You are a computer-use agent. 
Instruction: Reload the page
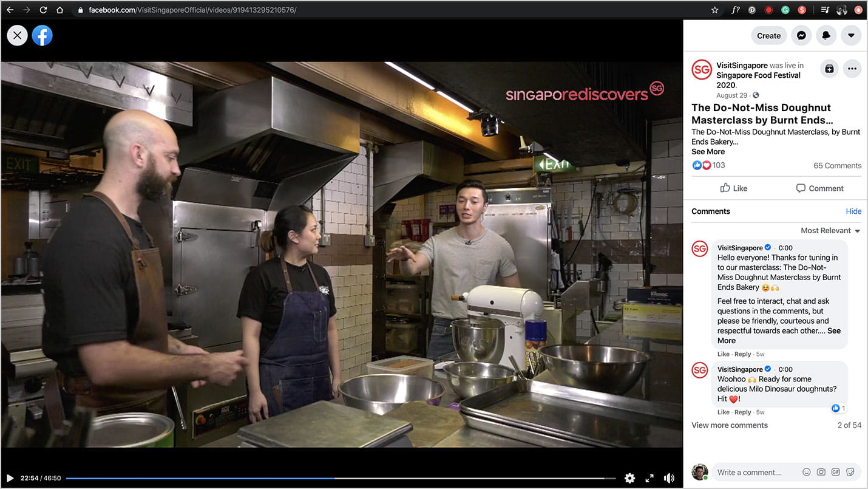click(43, 10)
